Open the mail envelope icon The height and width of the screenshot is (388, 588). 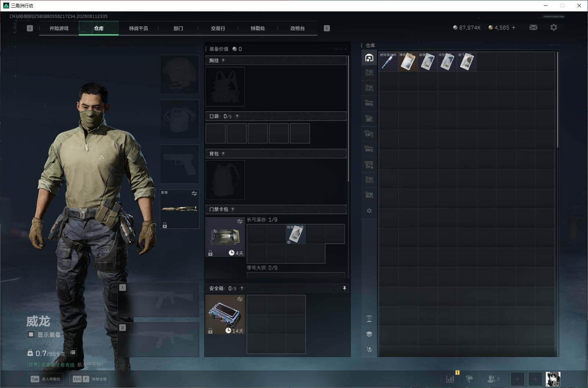tap(533, 28)
